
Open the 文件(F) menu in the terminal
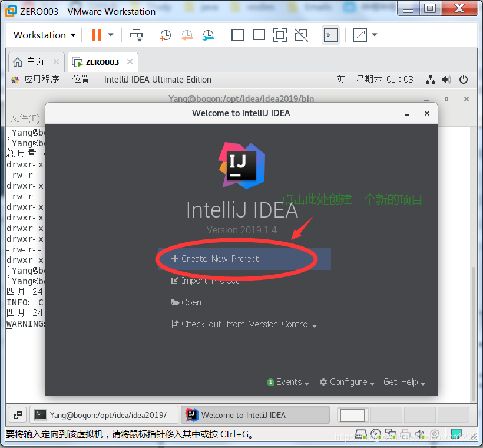tap(25, 118)
